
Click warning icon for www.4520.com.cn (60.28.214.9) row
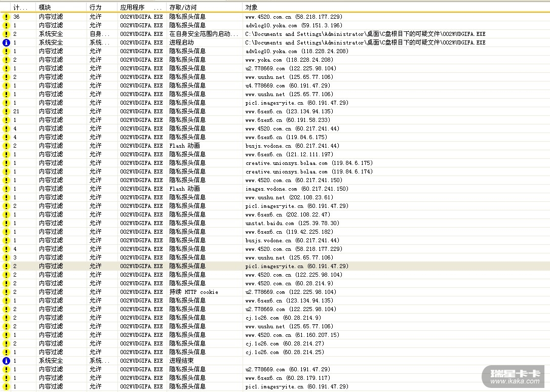(x=6, y=283)
